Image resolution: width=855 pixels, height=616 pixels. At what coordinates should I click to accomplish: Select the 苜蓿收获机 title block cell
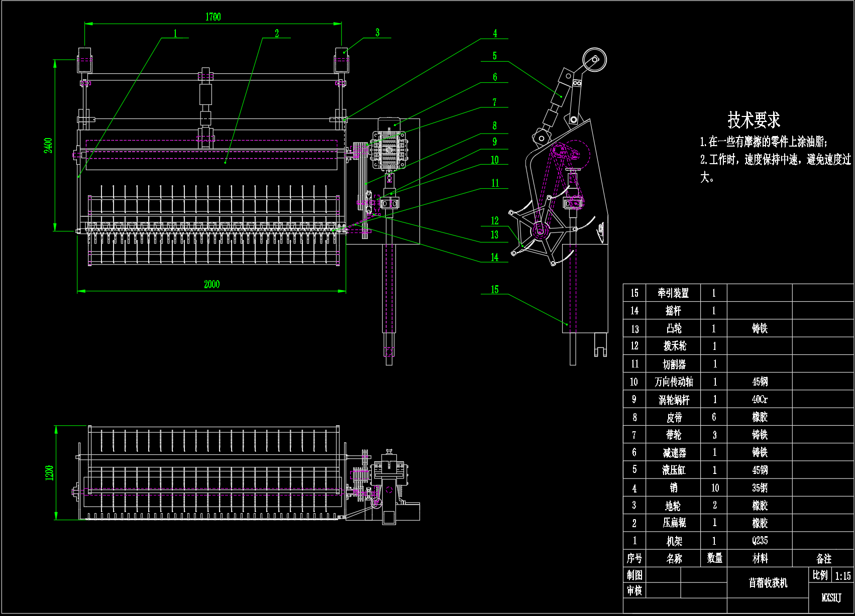pyautogui.click(x=768, y=583)
